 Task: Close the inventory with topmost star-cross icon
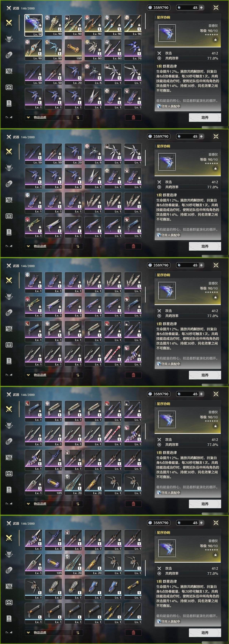(x=216, y=8)
